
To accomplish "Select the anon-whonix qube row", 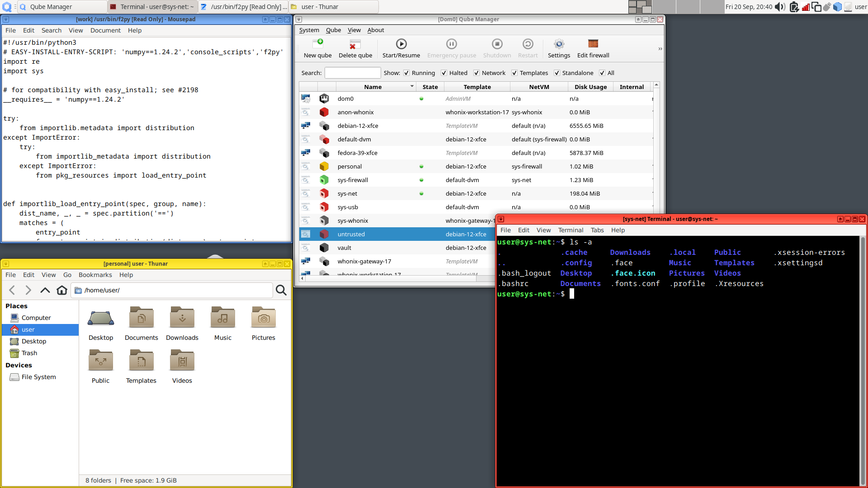I will pyautogui.click(x=476, y=113).
